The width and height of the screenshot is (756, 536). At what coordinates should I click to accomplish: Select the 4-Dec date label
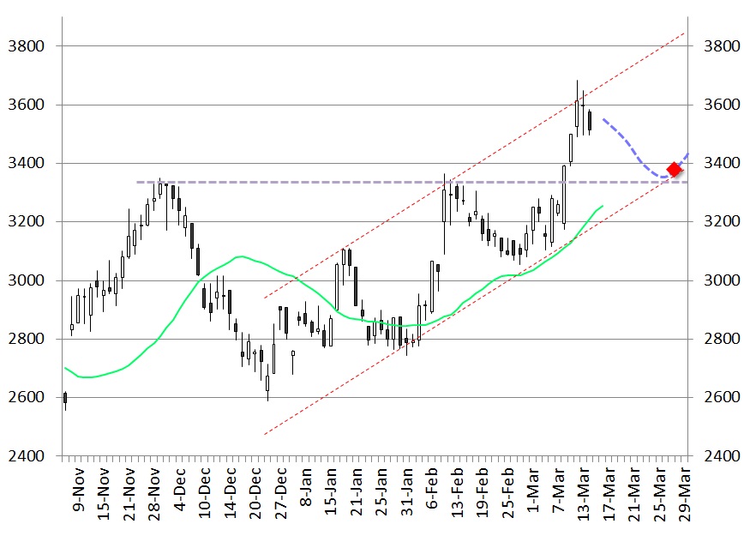click(179, 489)
